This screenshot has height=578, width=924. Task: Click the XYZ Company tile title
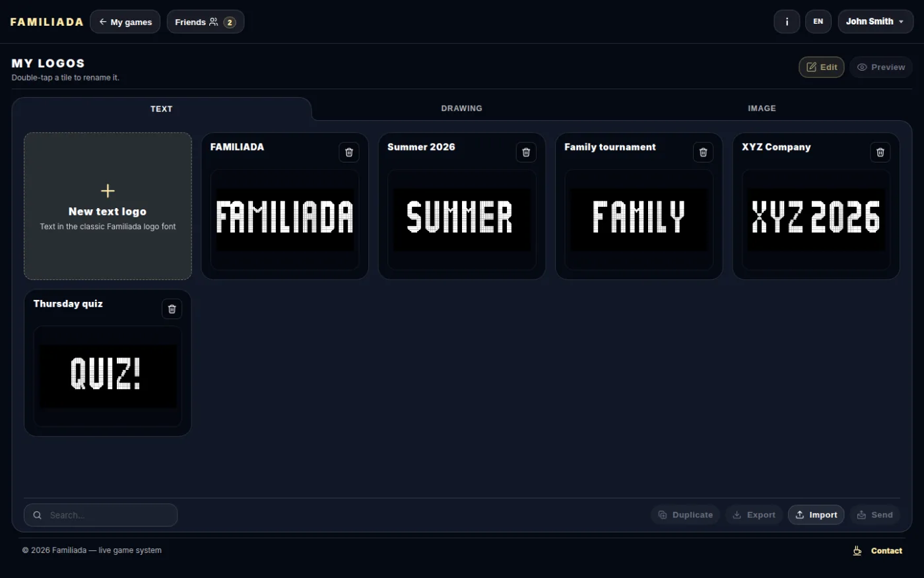[x=776, y=147]
